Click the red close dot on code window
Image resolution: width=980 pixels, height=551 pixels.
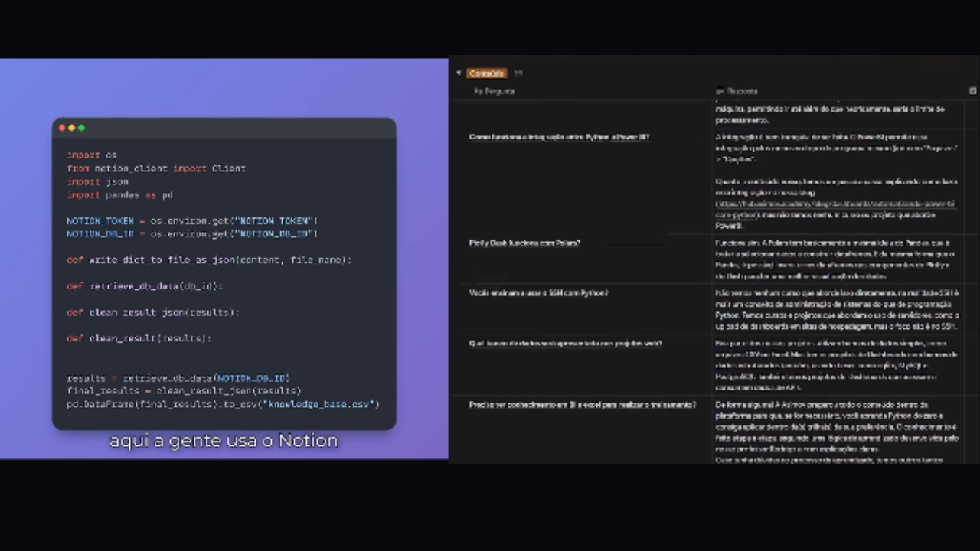pyautogui.click(x=63, y=128)
